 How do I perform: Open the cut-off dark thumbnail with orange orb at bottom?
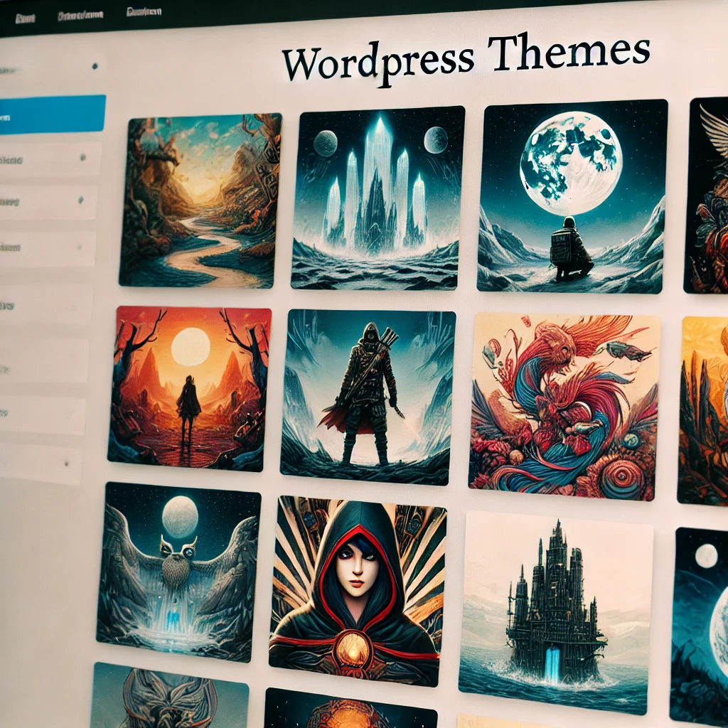point(350,709)
